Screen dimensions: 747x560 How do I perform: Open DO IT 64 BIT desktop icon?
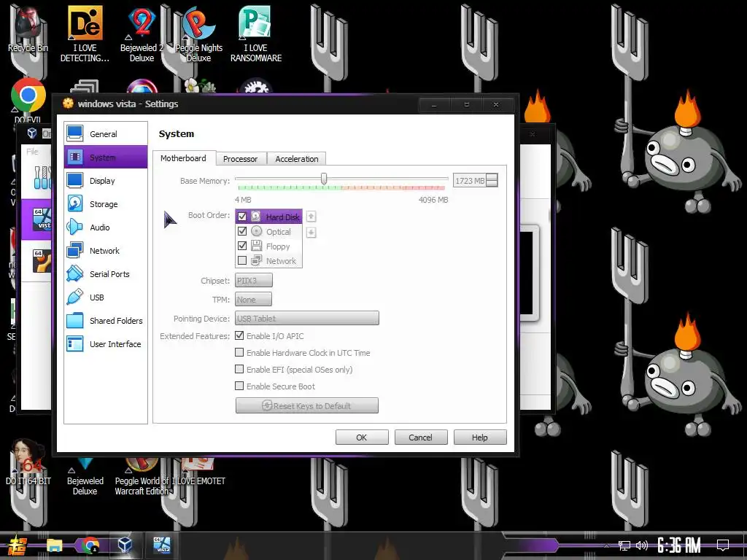click(28, 462)
